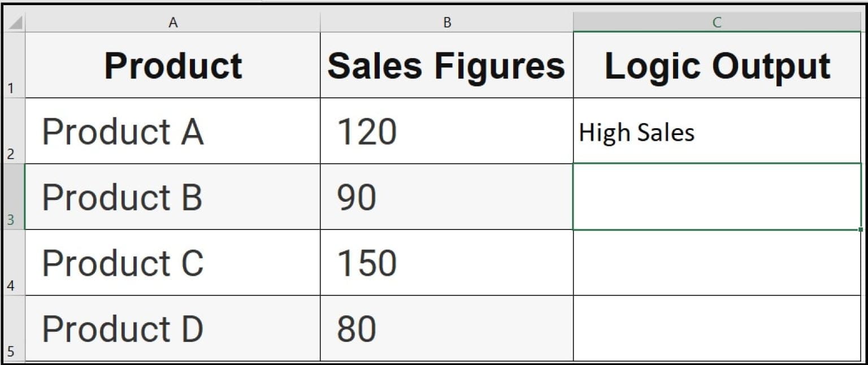Select the Product A cell
Image resolution: width=868 pixels, height=365 pixels.
pos(173,131)
